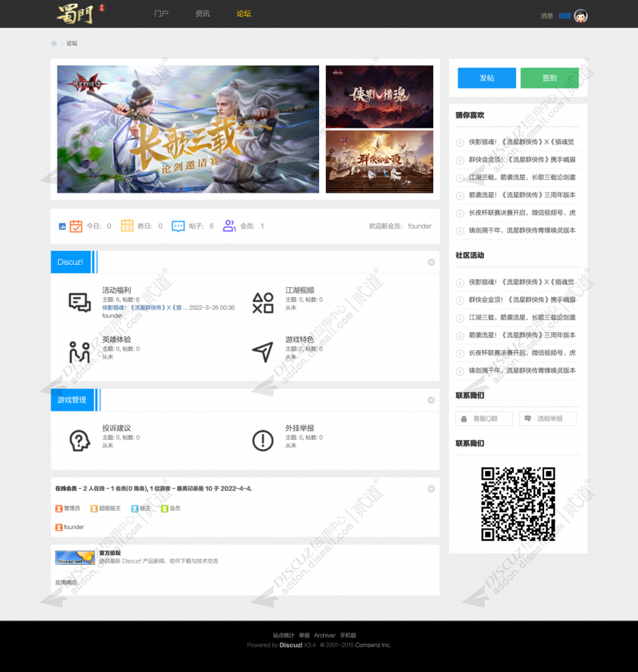Open 投诉建议 question head icon

80,441
